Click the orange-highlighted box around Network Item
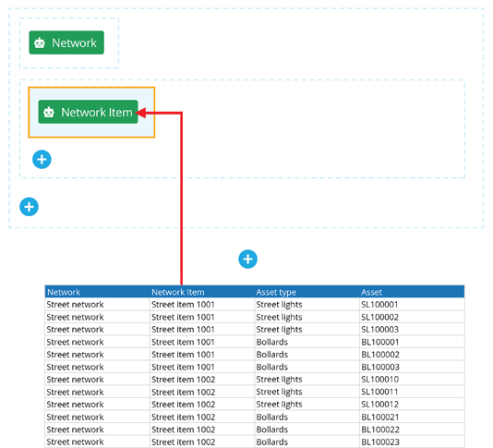Screen dimensions: 493x448 (91, 113)
